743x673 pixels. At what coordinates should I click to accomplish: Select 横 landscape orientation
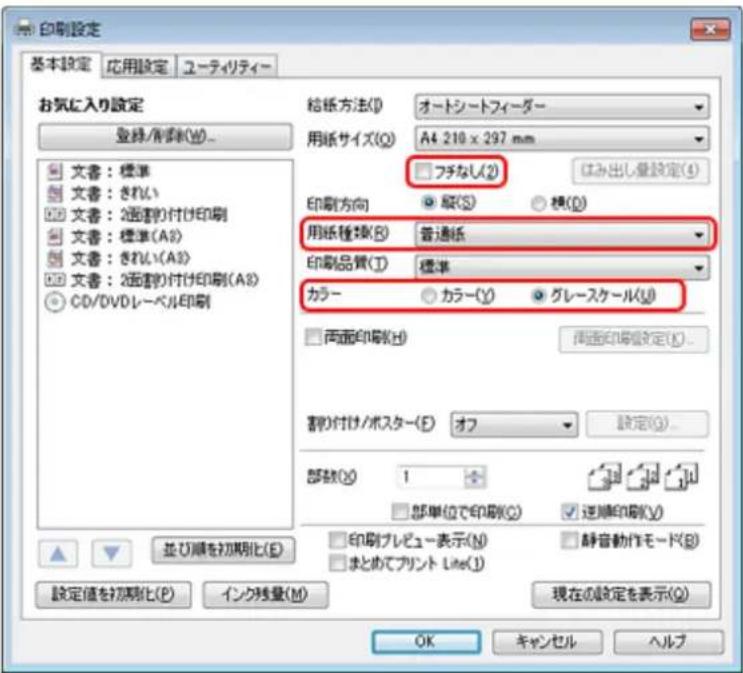point(538,203)
